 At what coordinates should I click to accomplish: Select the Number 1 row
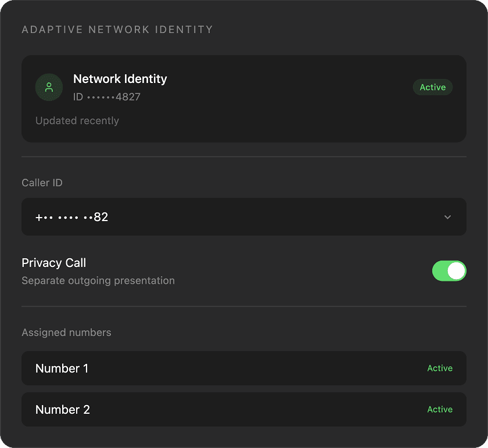(x=244, y=368)
